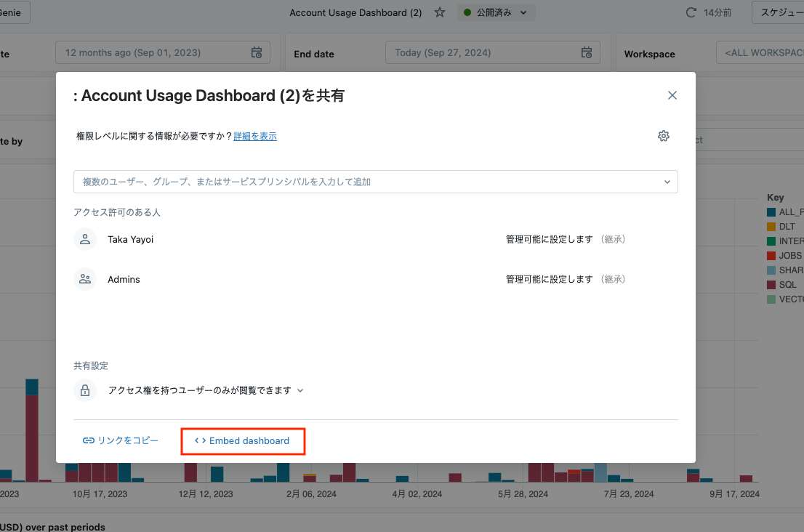The height and width of the screenshot is (532, 804).
Task: Open the Start date calendar picker
Action: coord(256,52)
